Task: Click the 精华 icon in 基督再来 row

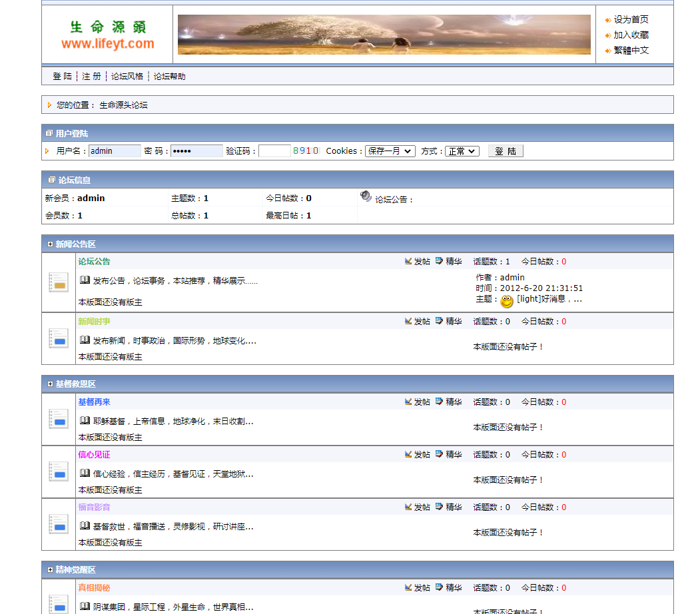Action: 440,402
